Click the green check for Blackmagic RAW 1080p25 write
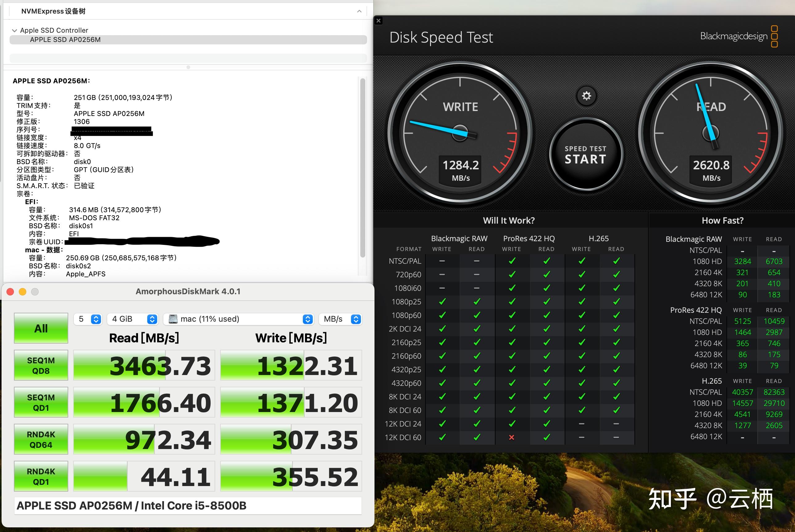The height and width of the screenshot is (532, 795). click(x=442, y=301)
